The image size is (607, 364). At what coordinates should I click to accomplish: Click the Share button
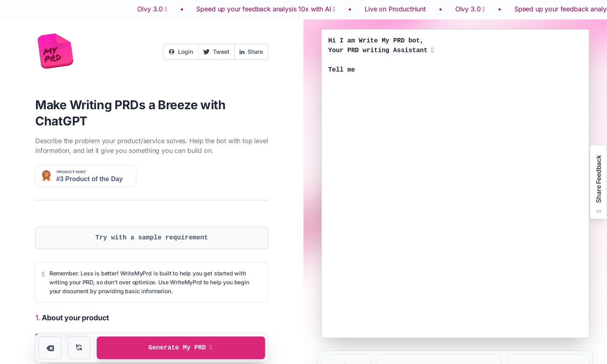click(251, 52)
